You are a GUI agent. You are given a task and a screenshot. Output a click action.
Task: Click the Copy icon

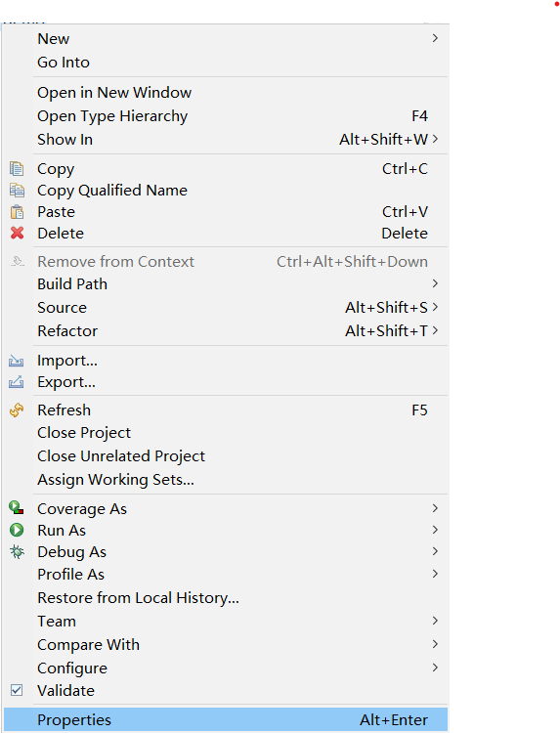coord(17,169)
